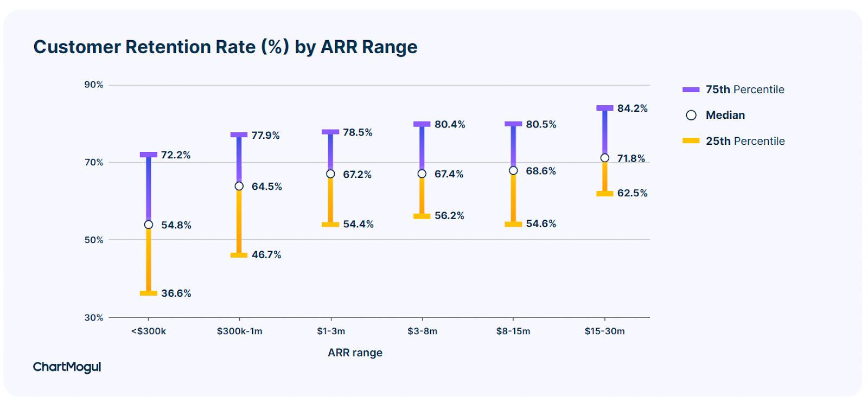Click the yellow 25th Percentile legend swatch
The height and width of the screenshot is (403, 868).
click(x=691, y=141)
